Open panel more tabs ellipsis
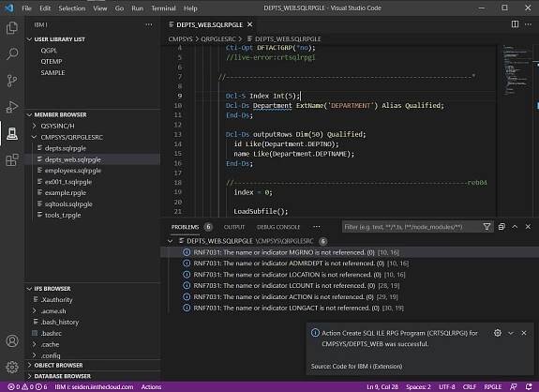This screenshot has height=392, width=539. point(317,227)
